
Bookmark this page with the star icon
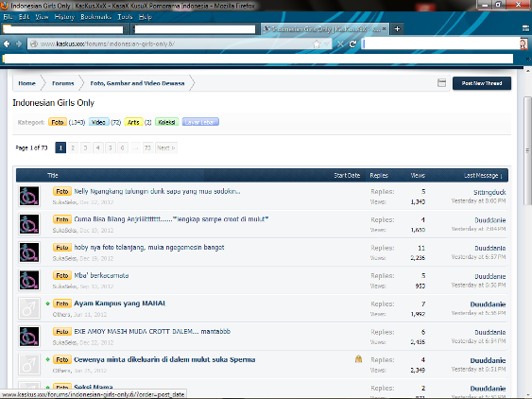click(317, 43)
